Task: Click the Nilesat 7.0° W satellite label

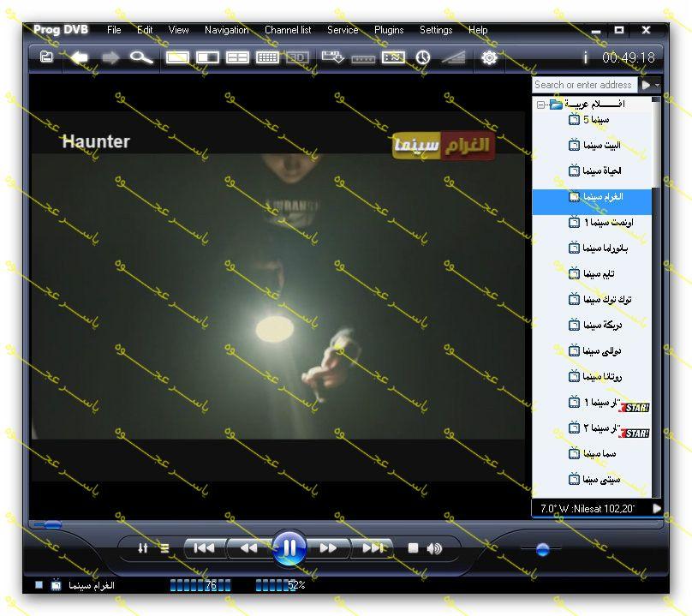Action: tap(587, 509)
